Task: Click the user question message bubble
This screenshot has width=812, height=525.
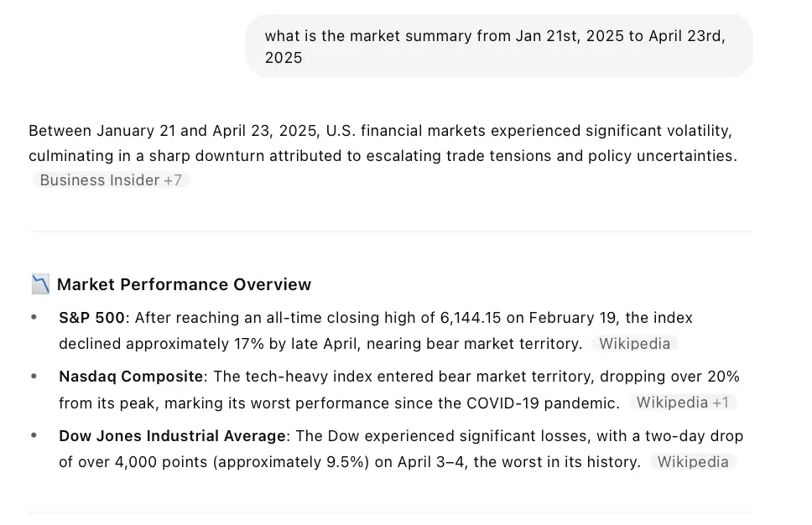Action: pos(498,46)
